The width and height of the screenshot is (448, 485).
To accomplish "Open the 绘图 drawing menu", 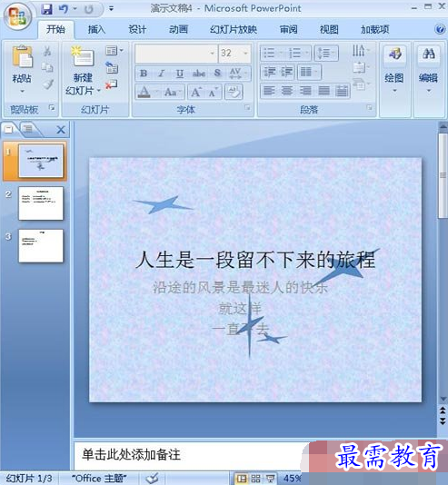I will tap(394, 70).
